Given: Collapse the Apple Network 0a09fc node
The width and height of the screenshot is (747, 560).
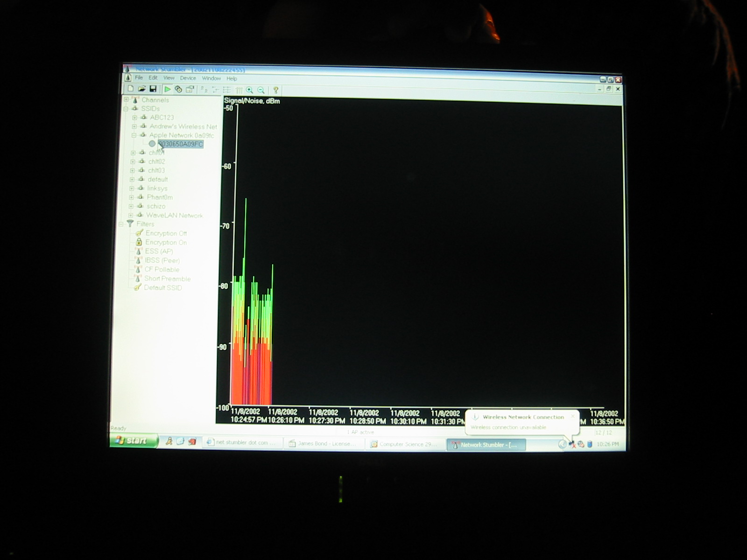Looking at the screenshot, I should [134, 135].
